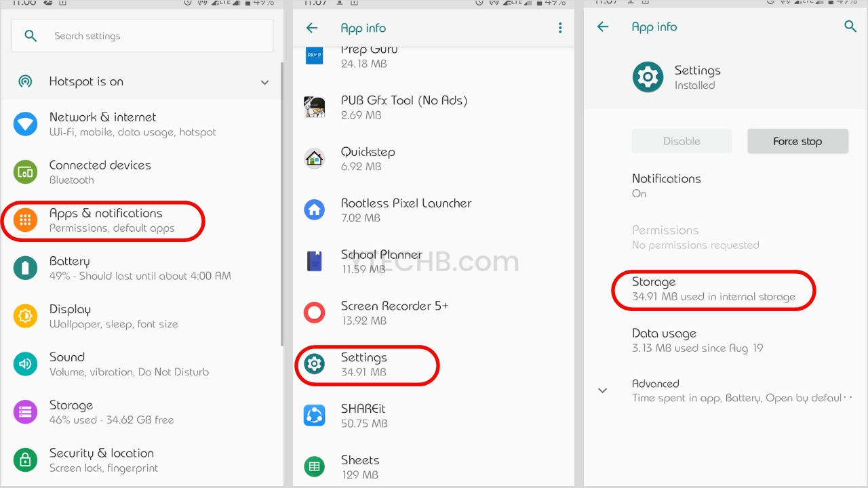Open the three-dot overflow menu in App info

click(x=560, y=28)
